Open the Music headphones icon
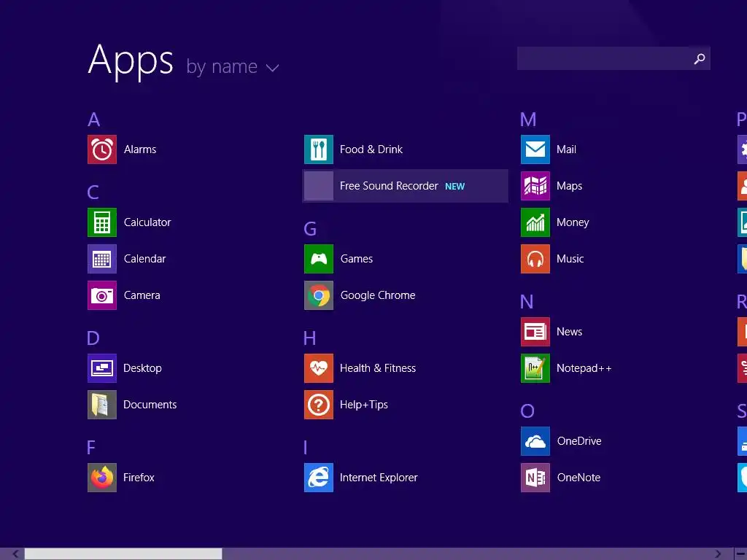Viewport: 747px width, 560px height. coord(535,259)
